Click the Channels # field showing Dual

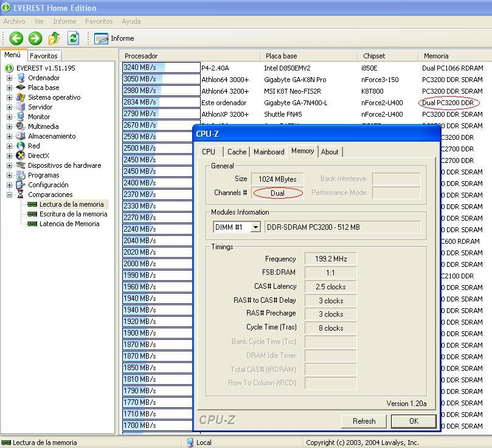click(278, 193)
